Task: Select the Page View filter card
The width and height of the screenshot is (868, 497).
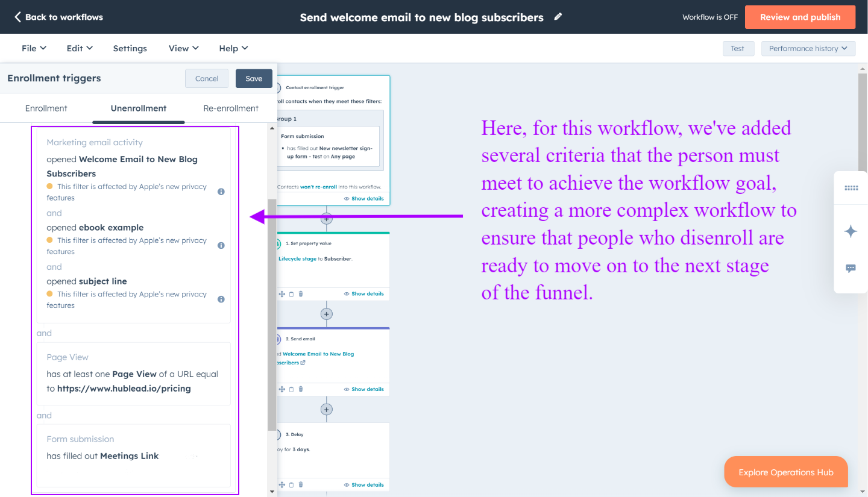Action: point(133,374)
